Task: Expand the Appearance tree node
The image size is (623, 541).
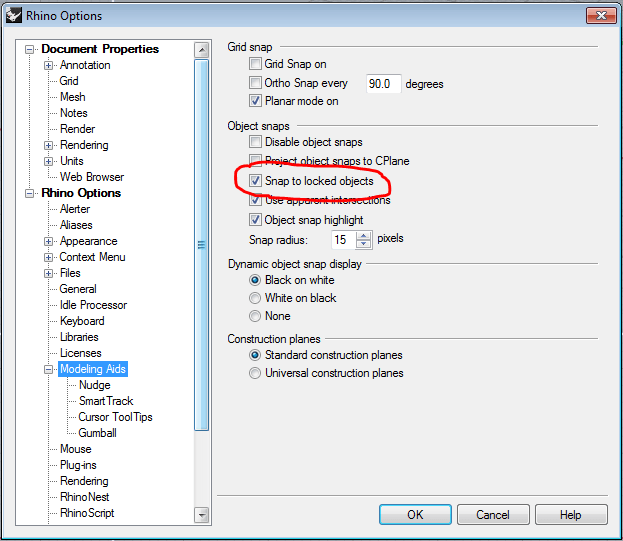Action: point(48,242)
